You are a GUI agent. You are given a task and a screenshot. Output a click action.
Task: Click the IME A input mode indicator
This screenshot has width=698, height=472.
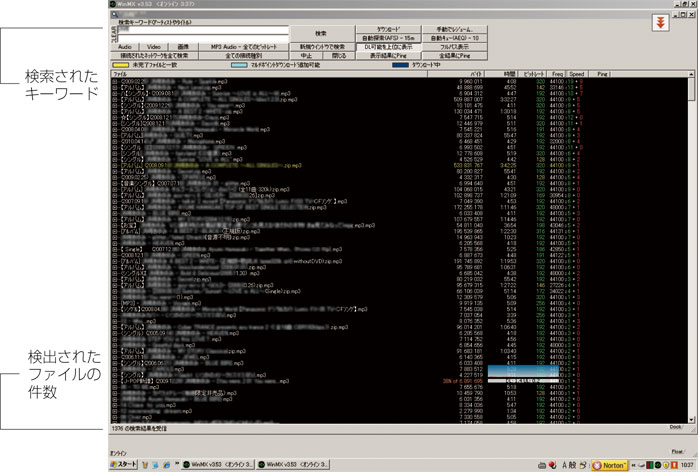pos(564,465)
